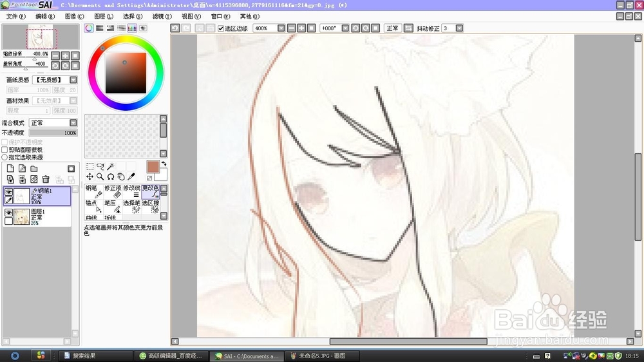Select the move layer tool

coord(90,176)
